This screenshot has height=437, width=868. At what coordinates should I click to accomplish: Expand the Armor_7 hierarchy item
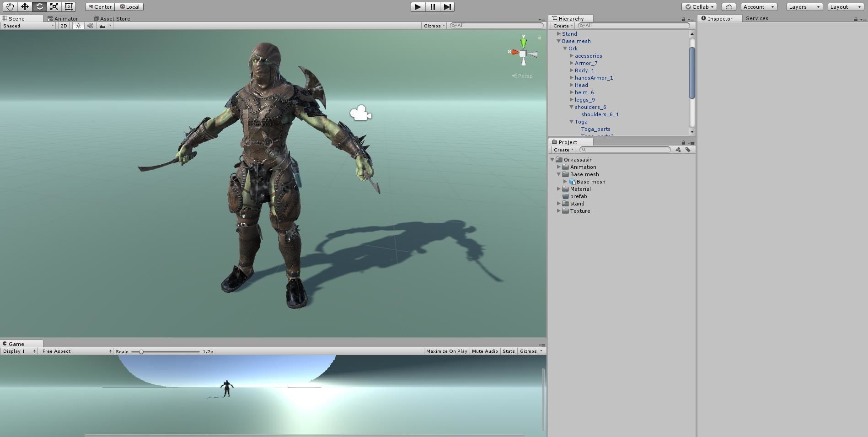point(572,63)
